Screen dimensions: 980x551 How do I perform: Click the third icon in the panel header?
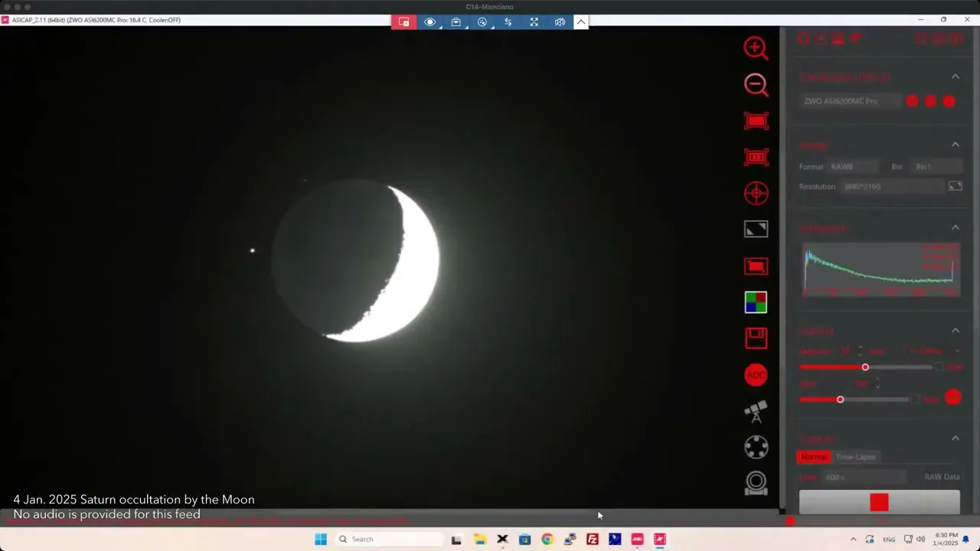[838, 38]
